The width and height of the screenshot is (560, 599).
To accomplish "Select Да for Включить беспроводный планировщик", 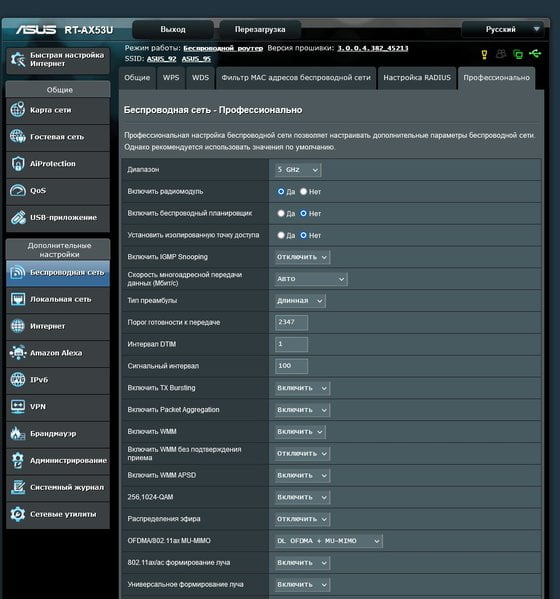I will pos(281,213).
